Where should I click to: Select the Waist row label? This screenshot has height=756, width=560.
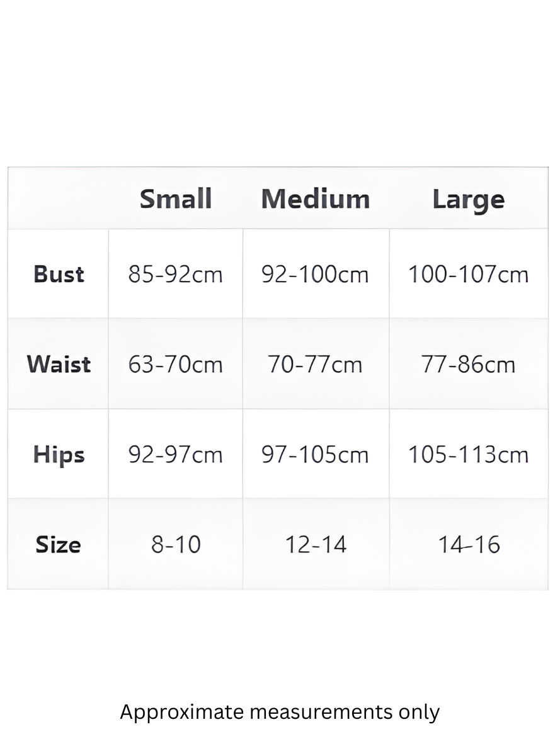coord(59,364)
